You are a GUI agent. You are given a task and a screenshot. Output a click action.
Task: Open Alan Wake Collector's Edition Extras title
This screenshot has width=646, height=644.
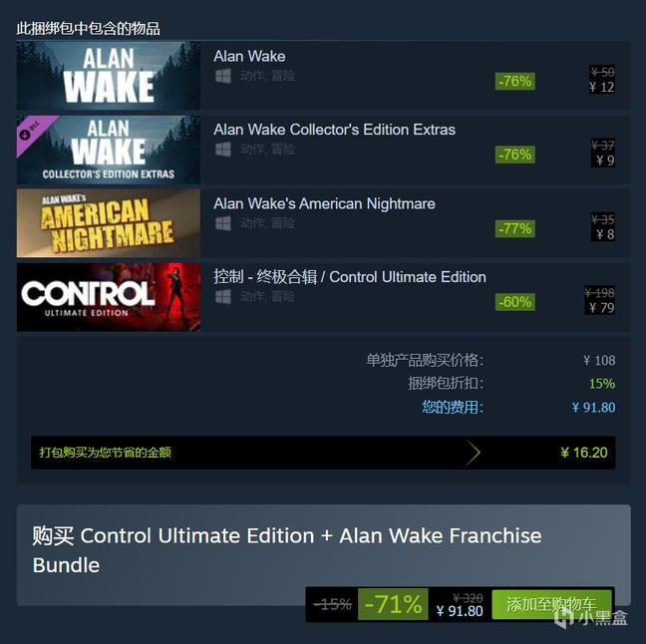pyautogui.click(x=334, y=130)
